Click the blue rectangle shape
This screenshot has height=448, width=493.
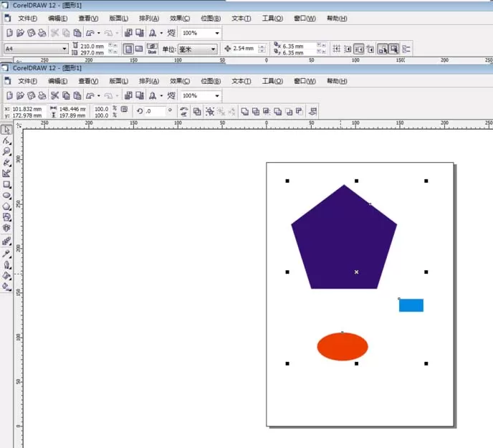pyautogui.click(x=411, y=305)
